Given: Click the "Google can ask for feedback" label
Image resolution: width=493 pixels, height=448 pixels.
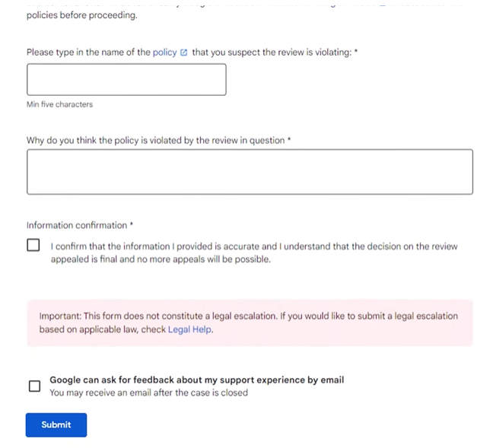Looking at the screenshot, I should [x=196, y=380].
